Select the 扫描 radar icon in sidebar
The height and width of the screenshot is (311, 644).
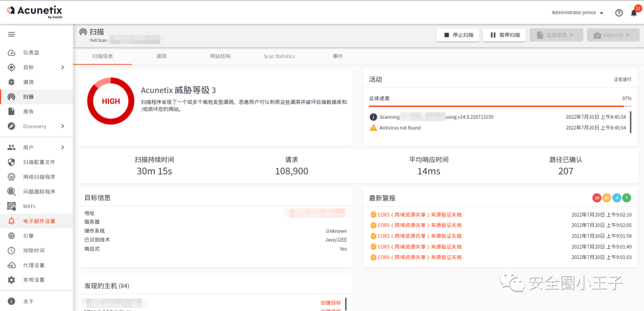click(x=11, y=97)
